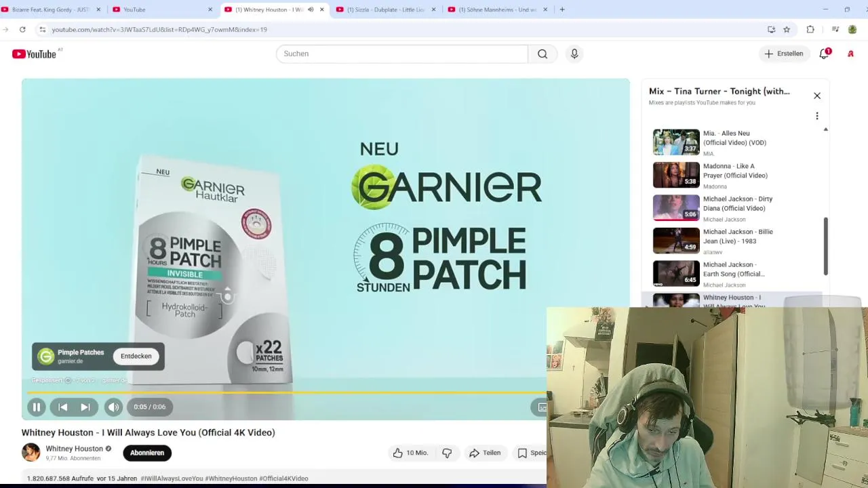Click the search magnifier button

click(x=542, y=54)
